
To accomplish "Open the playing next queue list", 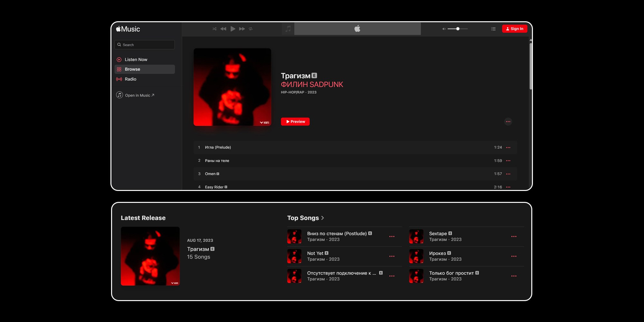I will (493, 29).
